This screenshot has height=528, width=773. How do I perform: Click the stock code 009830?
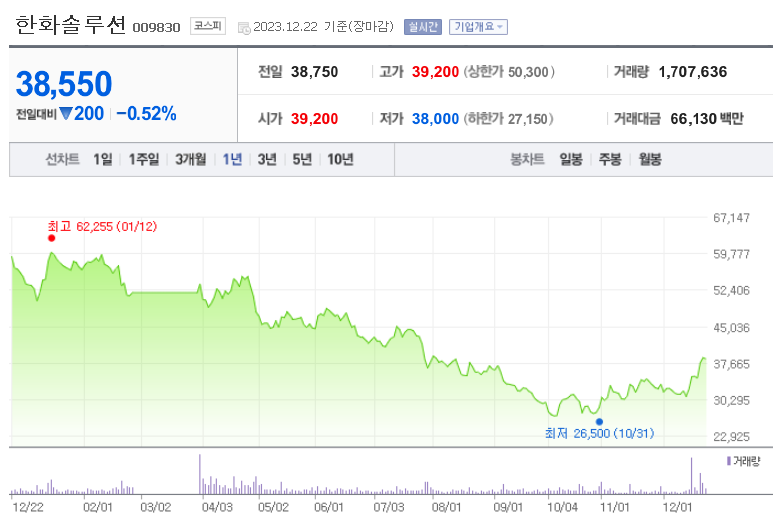(156, 28)
